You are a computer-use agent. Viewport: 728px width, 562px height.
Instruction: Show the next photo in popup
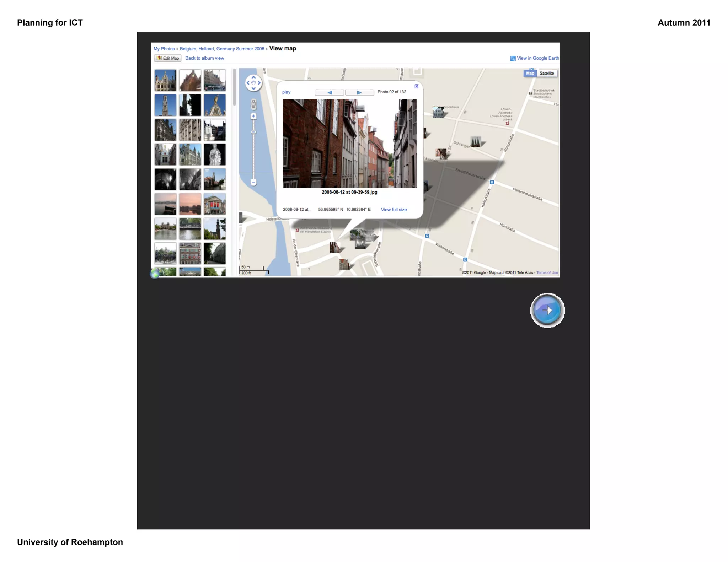(359, 92)
